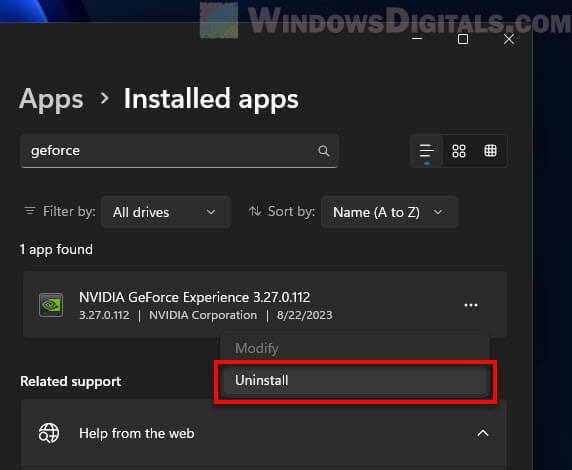
Task: Click the search magnifier icon
Action: pyautogui.click(x=324, y=151)
